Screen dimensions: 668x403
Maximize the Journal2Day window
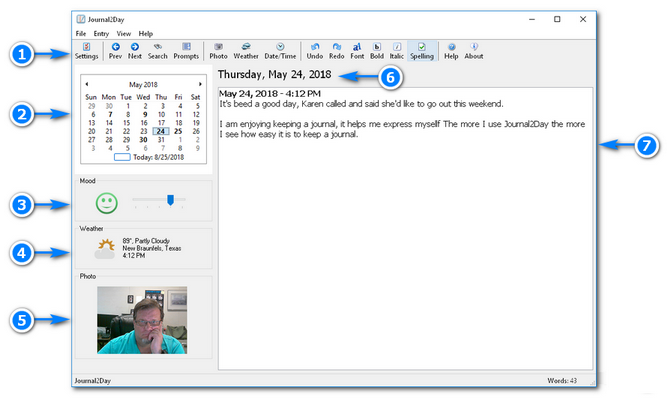point(557,19)
